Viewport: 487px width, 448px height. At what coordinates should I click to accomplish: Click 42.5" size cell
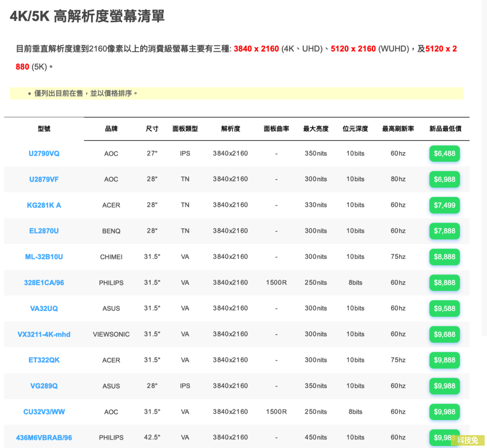pyautogui.click(x=152, y=438)
